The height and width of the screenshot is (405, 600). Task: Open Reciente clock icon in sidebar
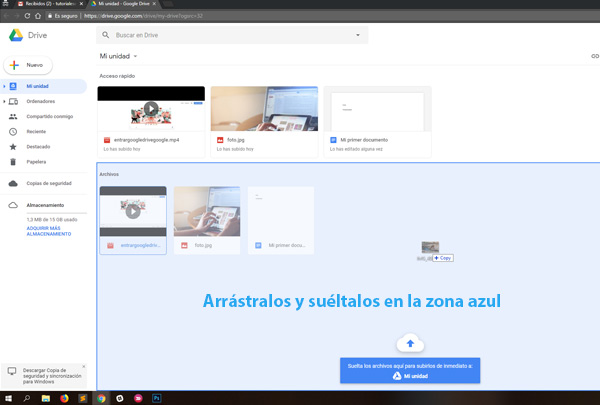(x=13, y=131)
